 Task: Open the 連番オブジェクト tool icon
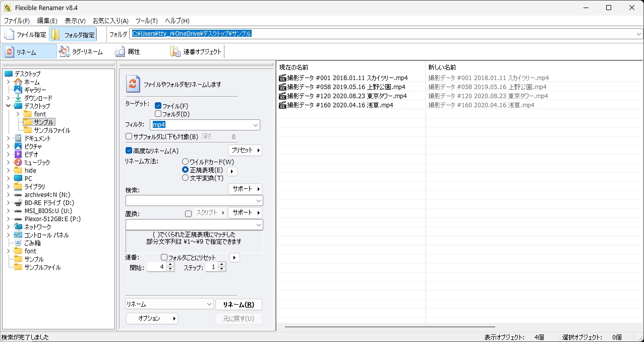175,51
